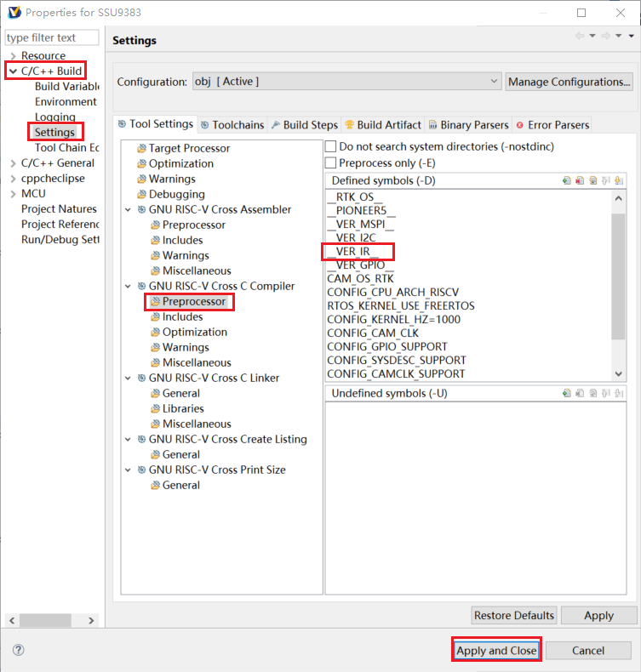
Task: Collapse GNU RISC-V Cross C Linker node
Action: (x=129, y=378)
